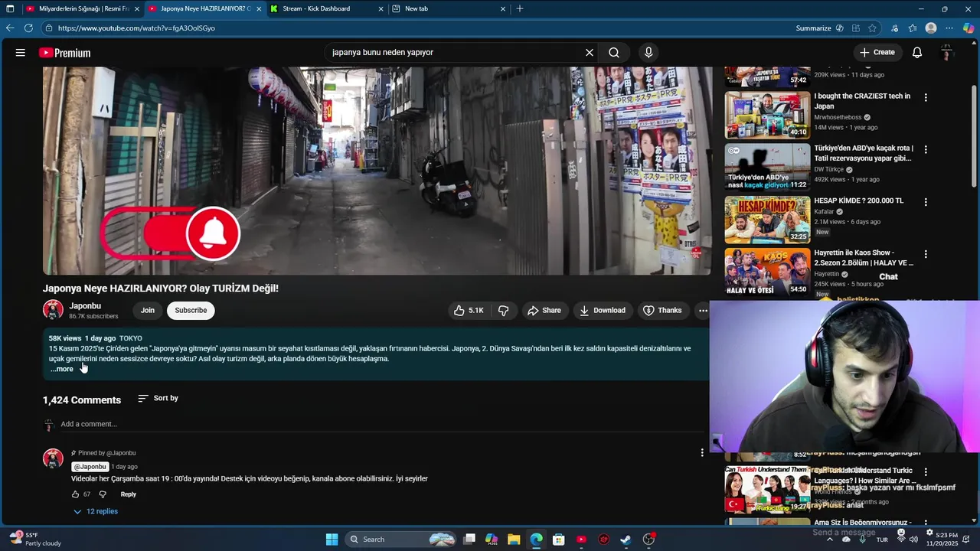Open Steam from the taskbar

626,540
